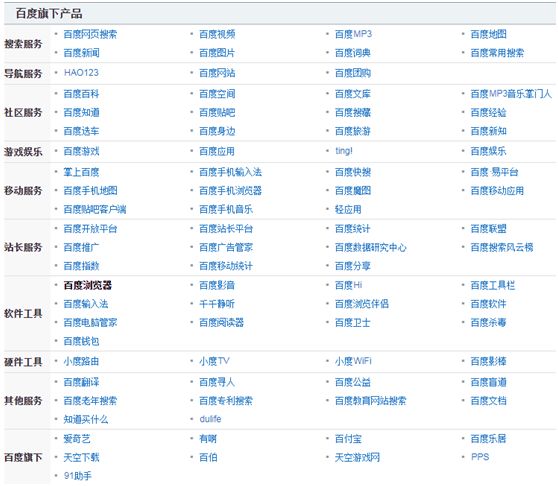Screen dimensions: 558x486
Task: Open 百度地图 in search services
Action: (x=488, y=34)
